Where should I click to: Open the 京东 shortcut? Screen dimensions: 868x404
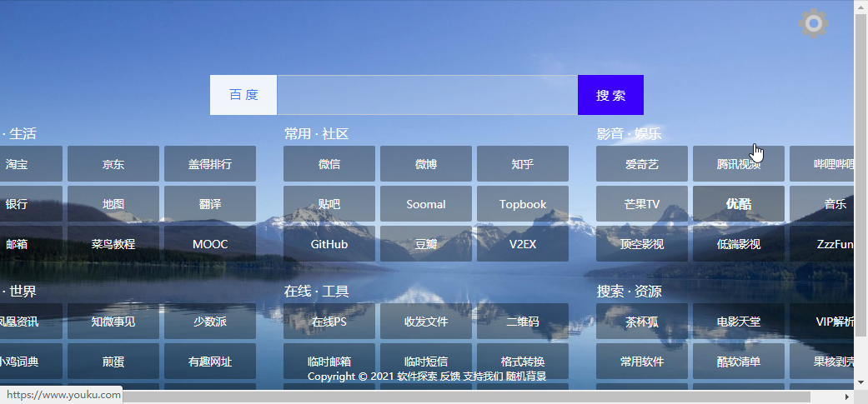113,163
